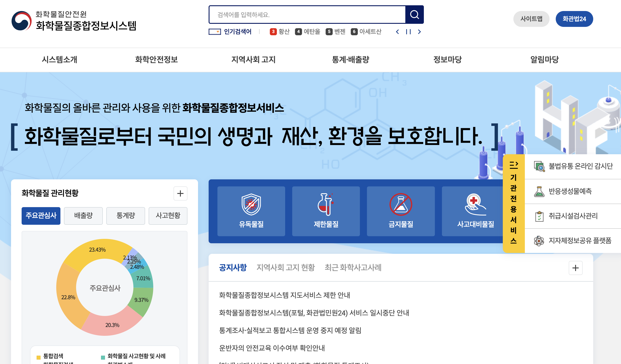Image resolution: width=621 pixels, height=364 pixels.
Task: Click the 화학물질종합정보시스템 title text
Action: [86, 26]
